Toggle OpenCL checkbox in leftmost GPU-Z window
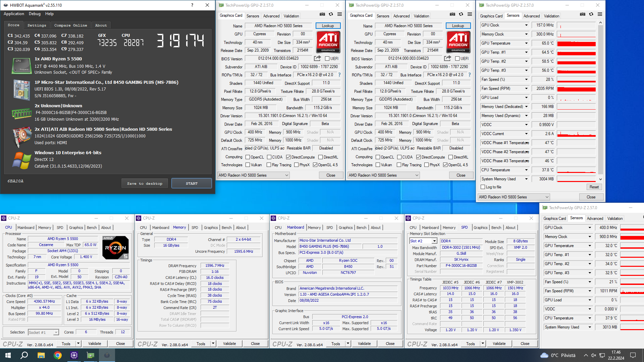This screenshot has width=644, height=362. pyautogui.click(x=248, y=157)
